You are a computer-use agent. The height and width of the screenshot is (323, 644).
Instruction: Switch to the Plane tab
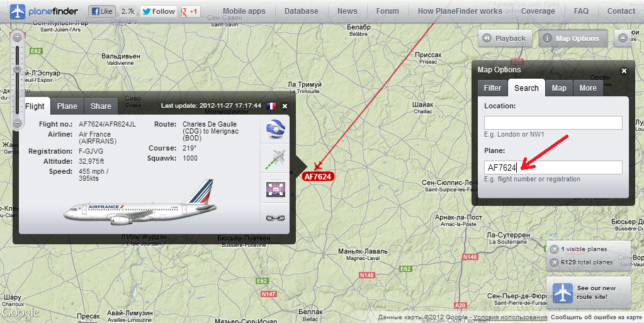pyautogui.click(x=67, y=106)
